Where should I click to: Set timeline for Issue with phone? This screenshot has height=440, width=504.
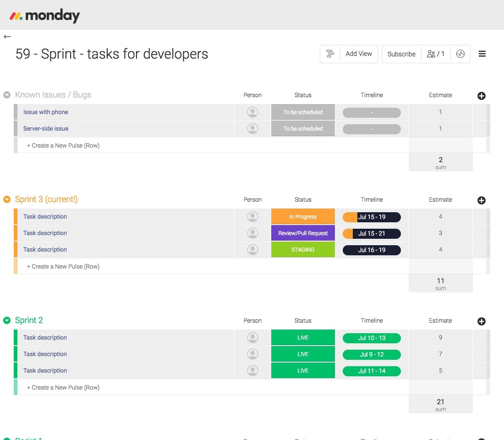pos(372,113)
